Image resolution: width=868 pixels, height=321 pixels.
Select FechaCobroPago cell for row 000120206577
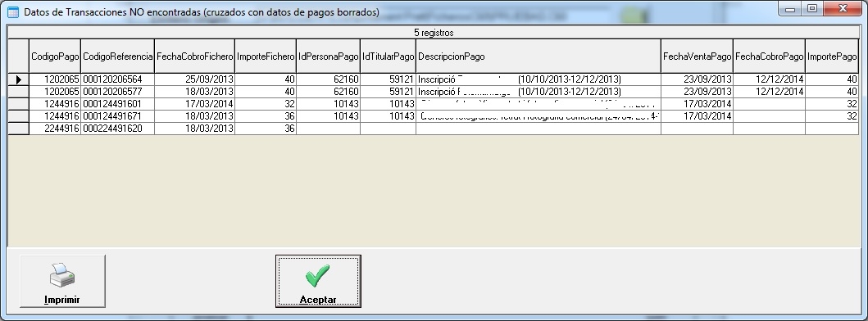[769, 92]
